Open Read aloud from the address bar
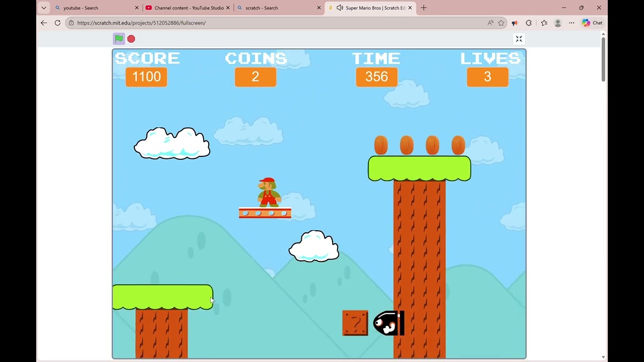This screenshot has height=362, width=644. coord(490,23)
